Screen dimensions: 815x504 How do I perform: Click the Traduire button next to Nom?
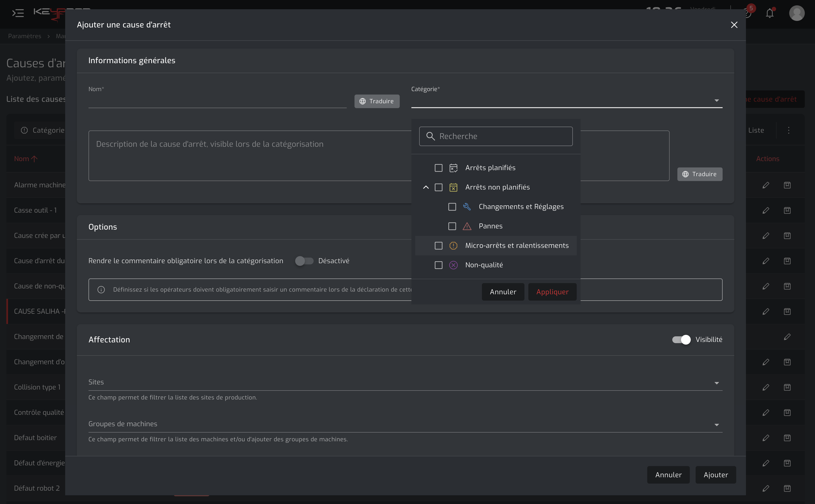tap(377, 101)
